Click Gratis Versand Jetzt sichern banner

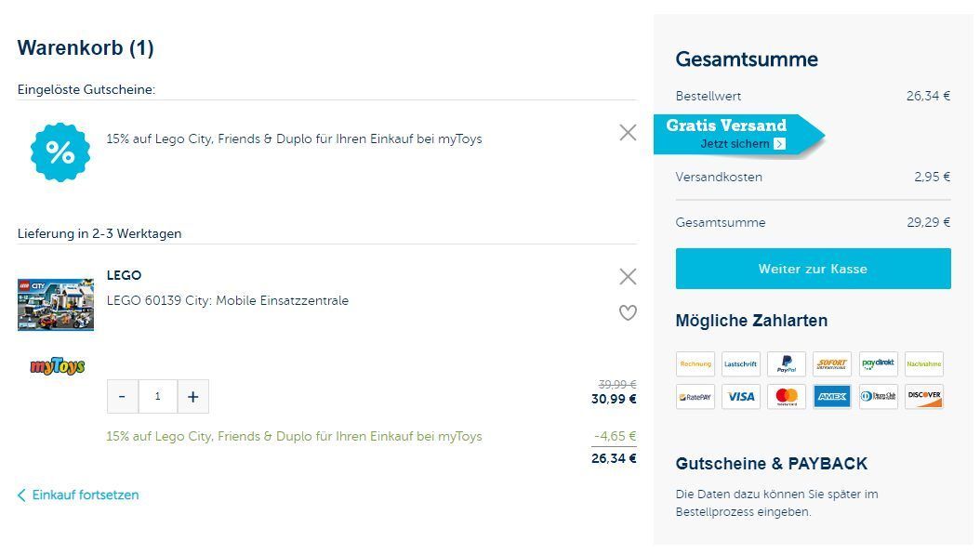(x=738, y=135)
